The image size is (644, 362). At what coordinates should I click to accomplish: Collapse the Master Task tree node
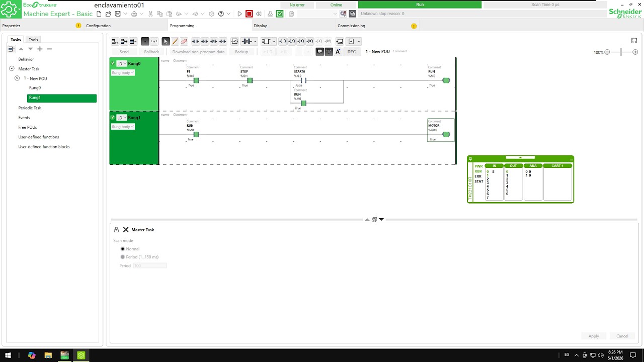pos(12,68)
